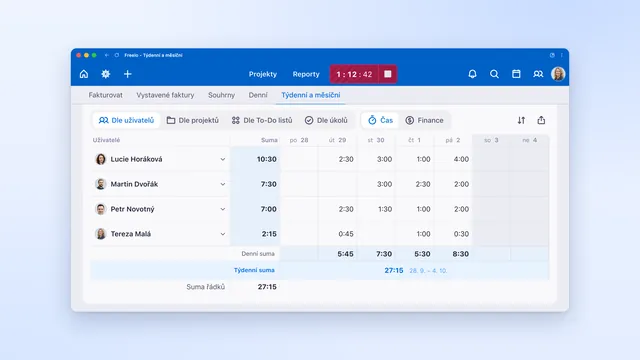Click the export share icon
Image resolution: width=640 pixels, height=360 pixels.
[x=541, y=120]
